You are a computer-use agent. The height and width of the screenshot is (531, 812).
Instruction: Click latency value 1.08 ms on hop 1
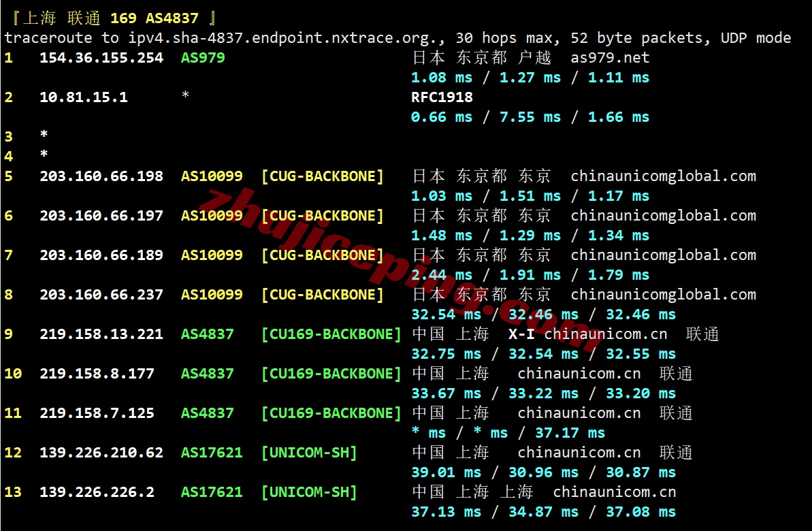pyautogui.click(x=442, y=78)
